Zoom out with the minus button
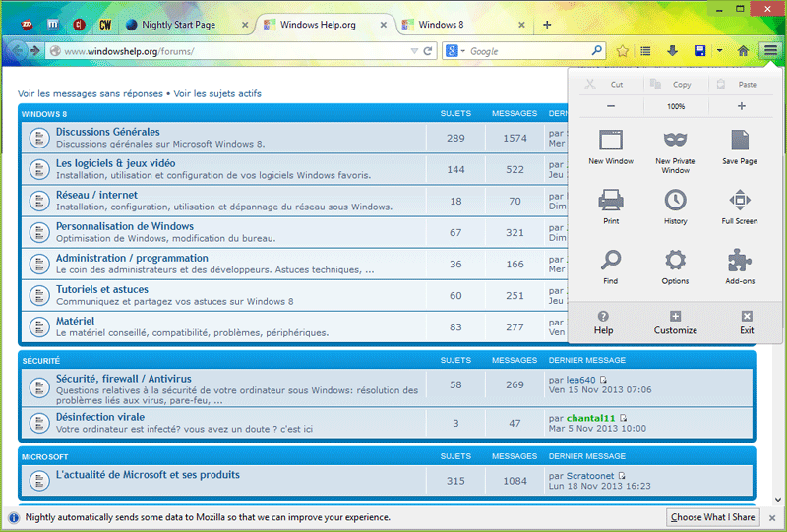This screenshot has width=787, height=532. point(611,106)
